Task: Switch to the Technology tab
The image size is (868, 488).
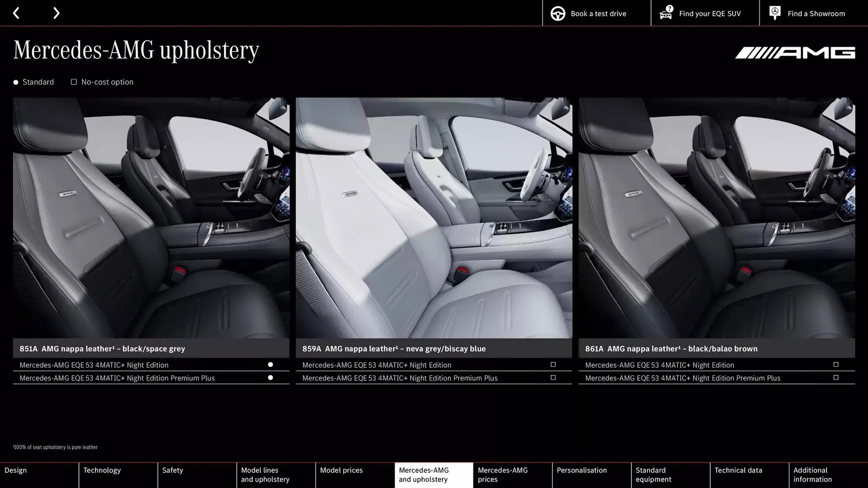Action: 118,475
